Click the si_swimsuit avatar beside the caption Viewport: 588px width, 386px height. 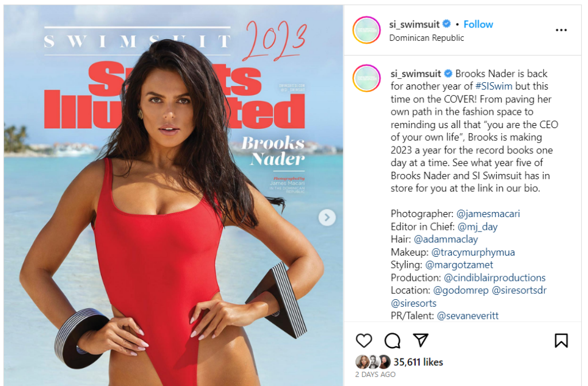coord(366,78)
